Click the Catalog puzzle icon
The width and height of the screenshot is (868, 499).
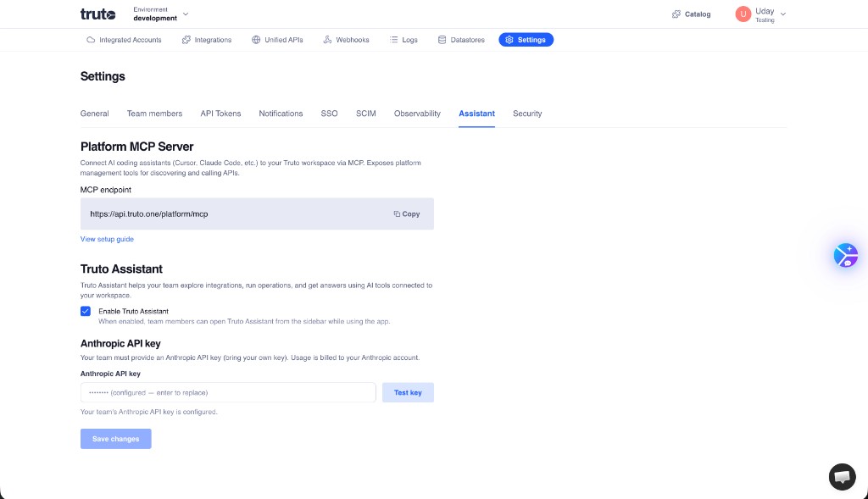(x=676, y=14)
